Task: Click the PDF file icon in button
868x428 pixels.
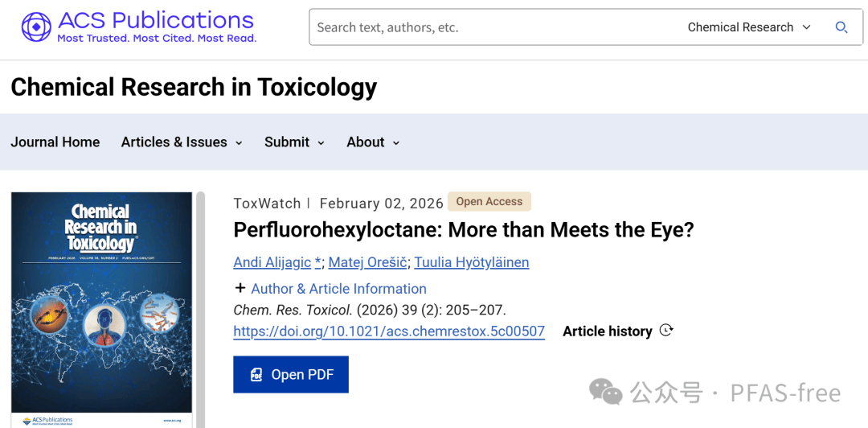Action: [256, 375]
